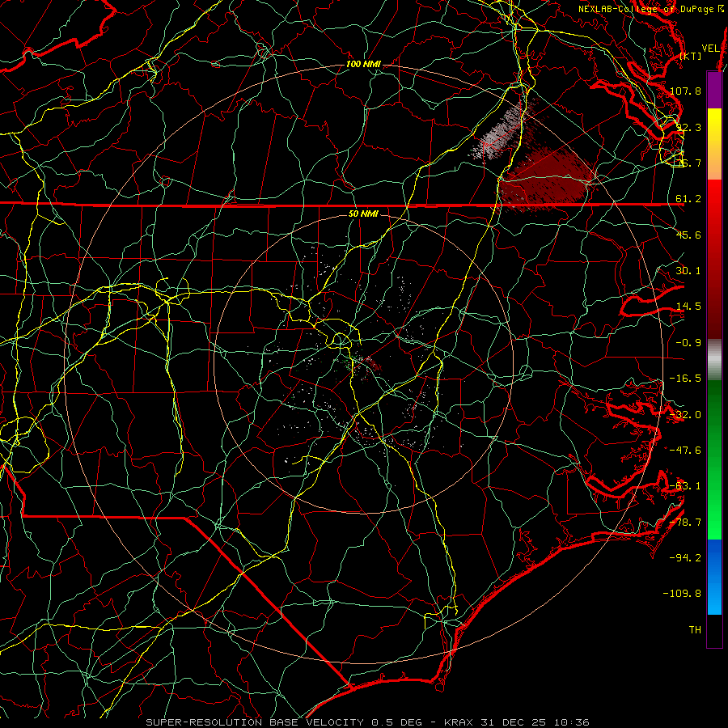Select the 76.7 value on velocity scale

(x=687, y=163)
